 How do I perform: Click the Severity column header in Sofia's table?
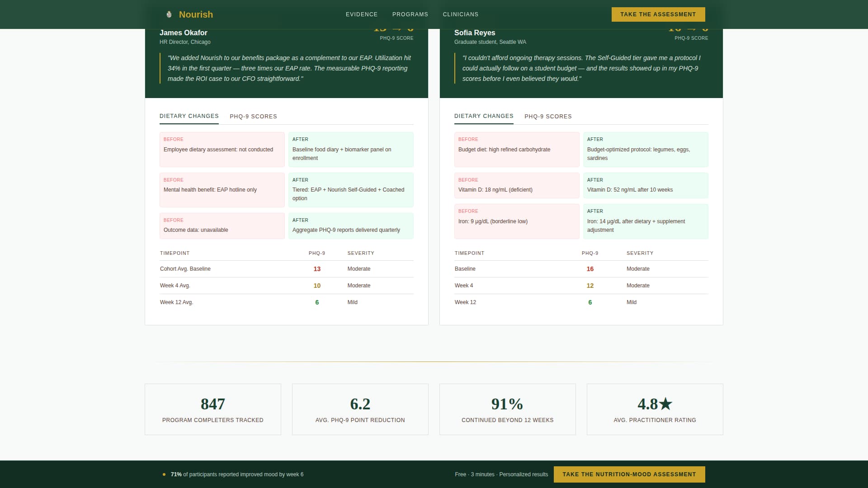point(640,253)
